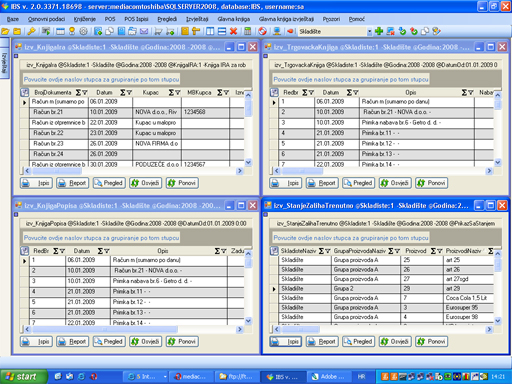
Task: Click the red X icon in main toolbar
Action: tap(233, 32)
